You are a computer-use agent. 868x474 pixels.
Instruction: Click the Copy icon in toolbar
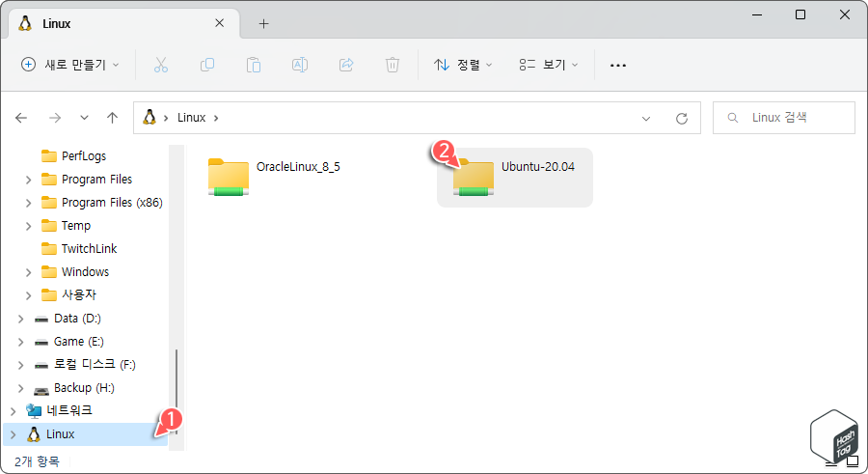pos(207,65)
